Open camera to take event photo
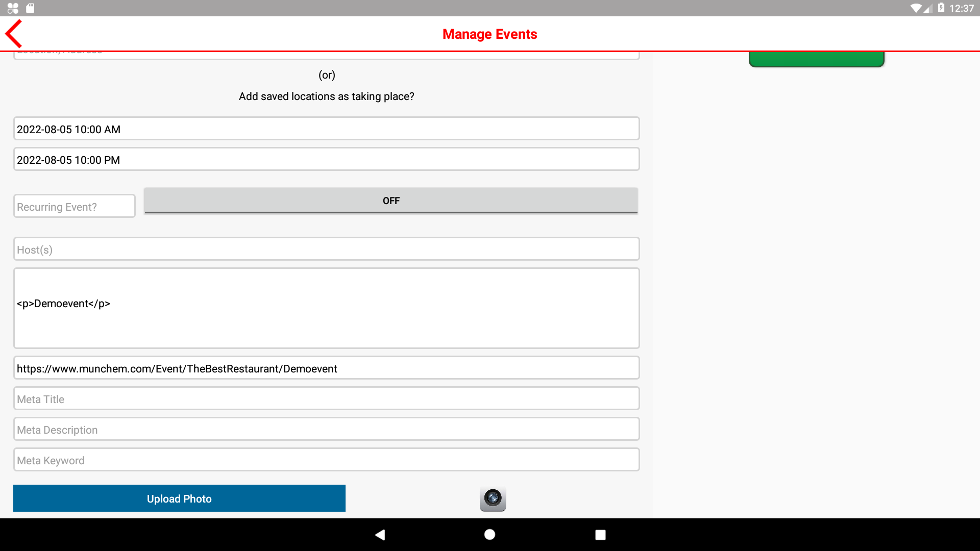 coord(493,498)
